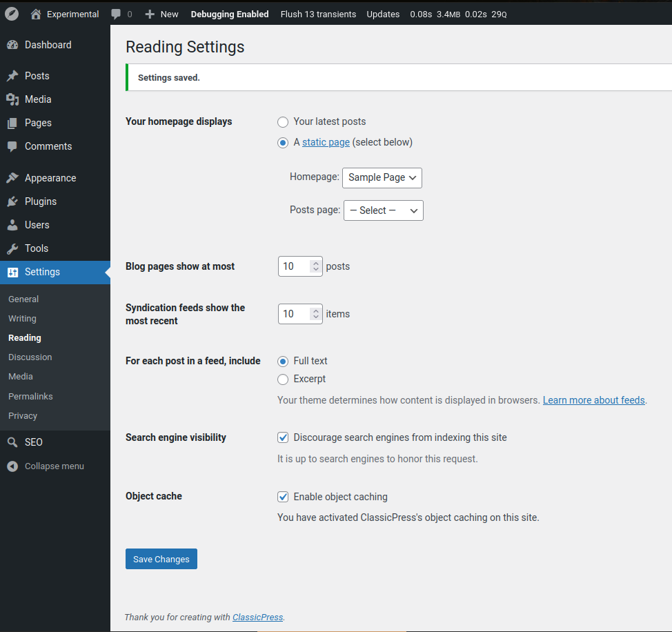The image size is (672, 632).
Task: Click the Pages sidebar icon
Action: [x=14, y=122]
